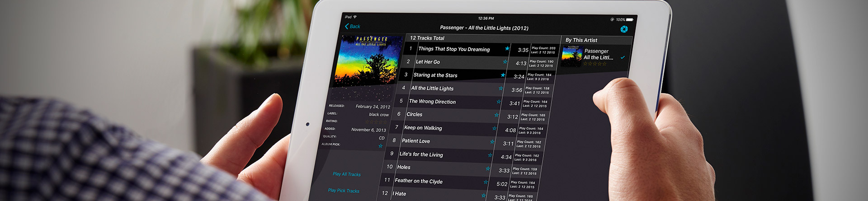This screenshot has height=201, width=868.
Task: Select track Holes
Action: (404, 167)
